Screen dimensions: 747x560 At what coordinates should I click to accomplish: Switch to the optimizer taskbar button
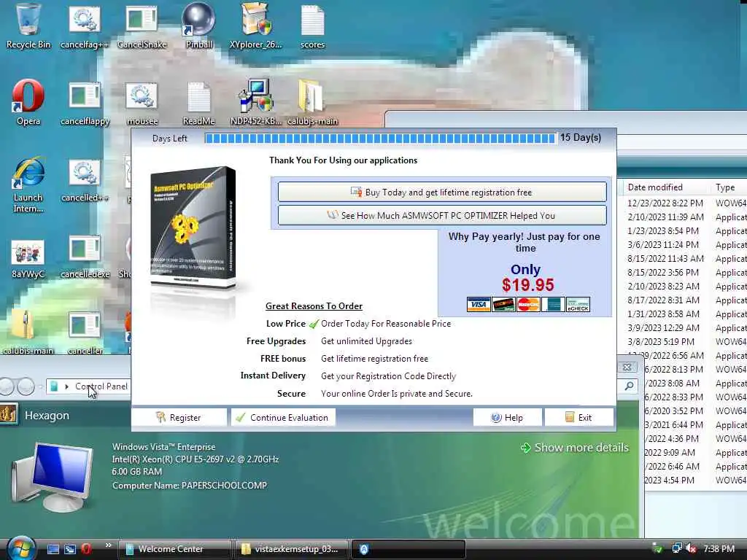(x=407, y=549)
